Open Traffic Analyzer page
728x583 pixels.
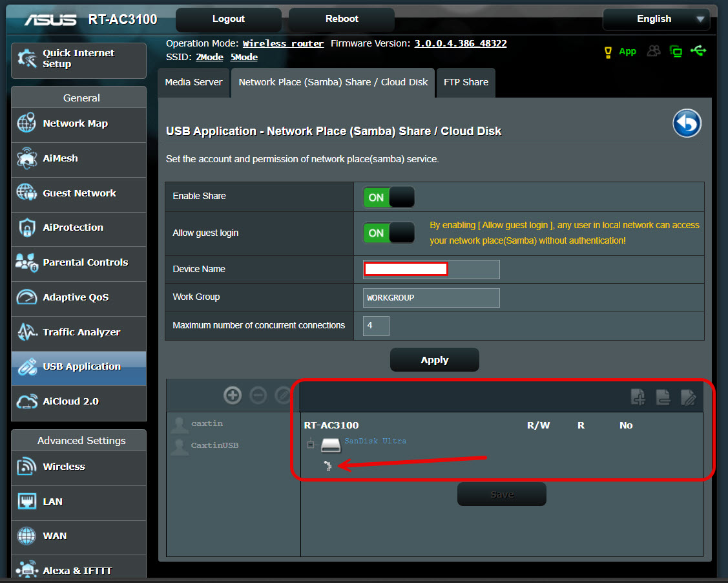click(x=78, y=332)
